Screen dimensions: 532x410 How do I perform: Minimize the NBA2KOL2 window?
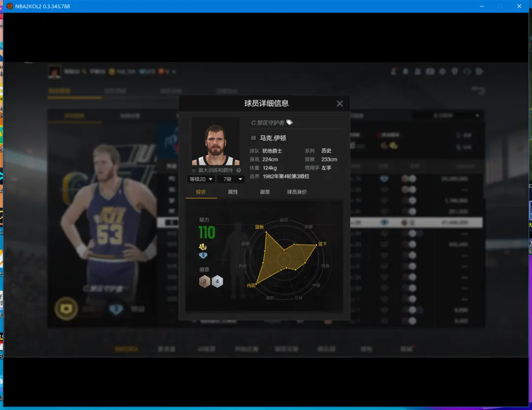482,6
